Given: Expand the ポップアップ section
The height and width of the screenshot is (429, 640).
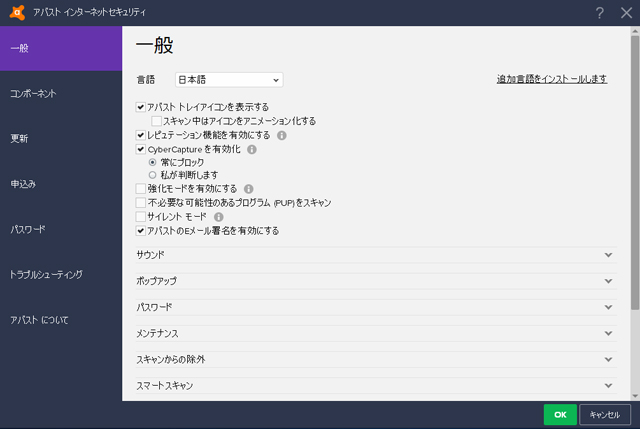Looking at the screenshot, I should [376, 281].
